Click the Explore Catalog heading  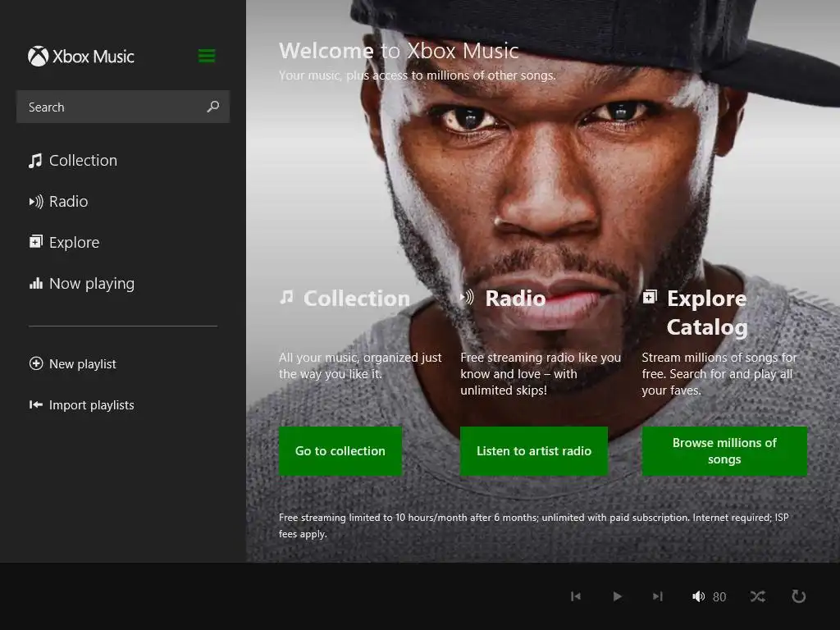(x=706, y=313)
